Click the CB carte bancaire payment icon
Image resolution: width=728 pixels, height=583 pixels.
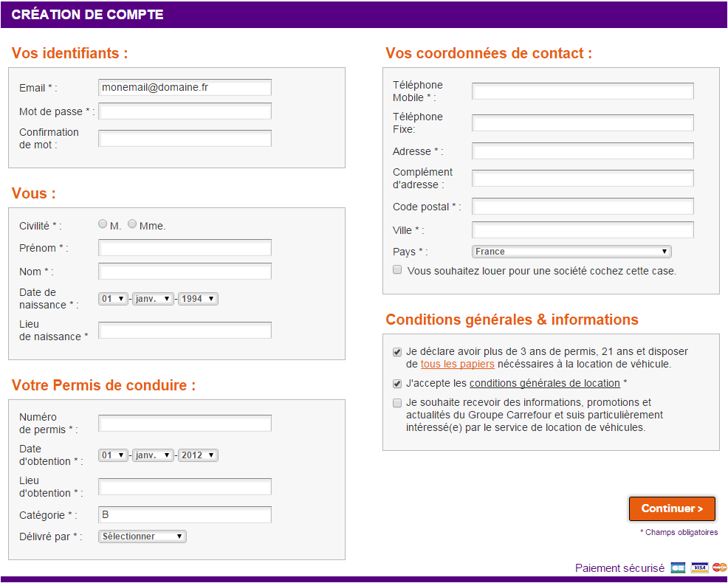[x=678, y=568]
